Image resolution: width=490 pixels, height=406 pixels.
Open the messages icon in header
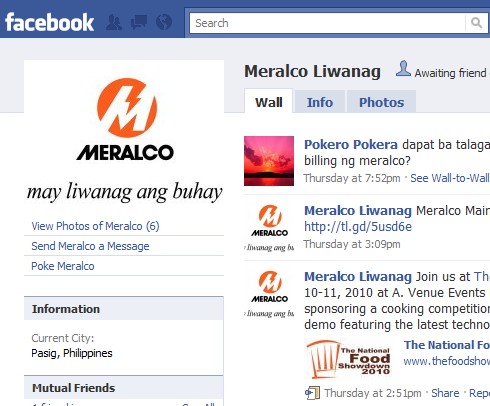click(x=139, y=23)
